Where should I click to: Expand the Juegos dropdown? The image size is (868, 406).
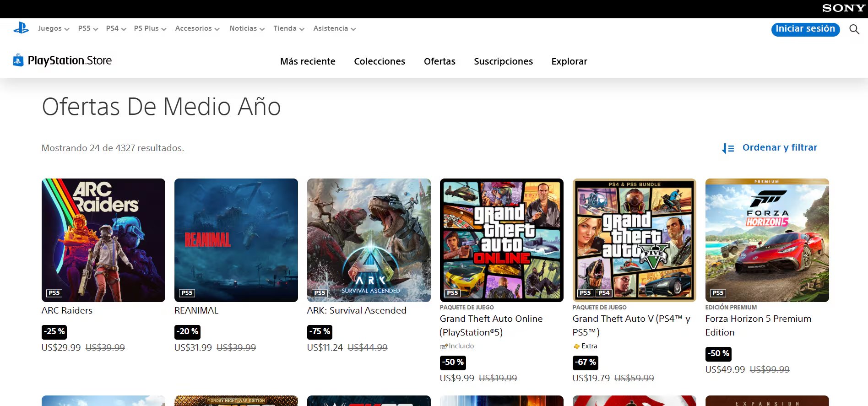tap(54, 28)
